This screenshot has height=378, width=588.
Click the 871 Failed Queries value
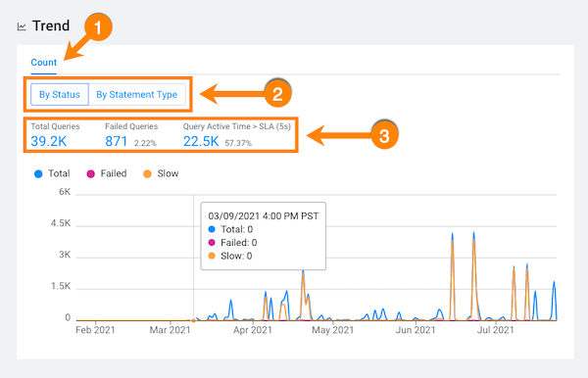(x=117, y=141)
